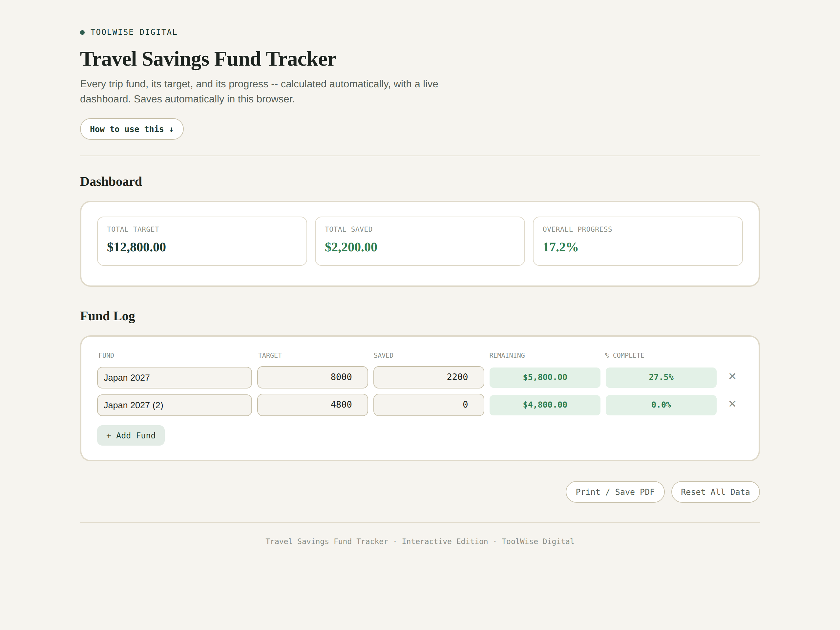Click the 0.0% complete value
Viewport: 840px width, 630px height.
pos(661,405)
